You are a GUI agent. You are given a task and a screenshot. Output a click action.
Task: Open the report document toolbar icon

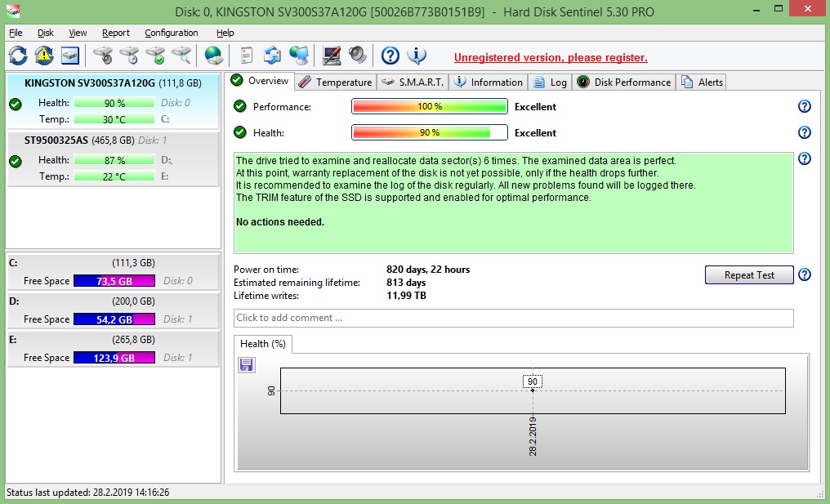click(x=246, y=56)
